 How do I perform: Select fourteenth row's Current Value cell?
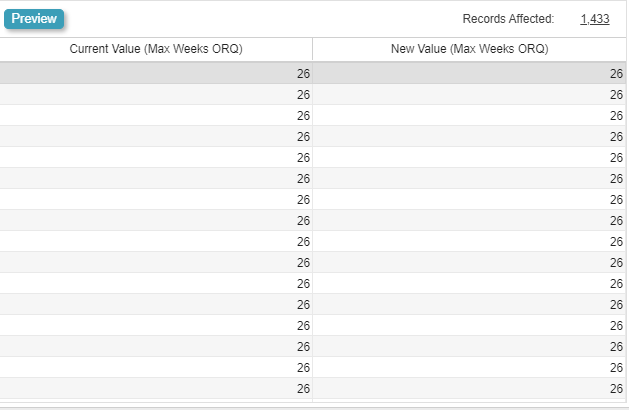[156, 346]
